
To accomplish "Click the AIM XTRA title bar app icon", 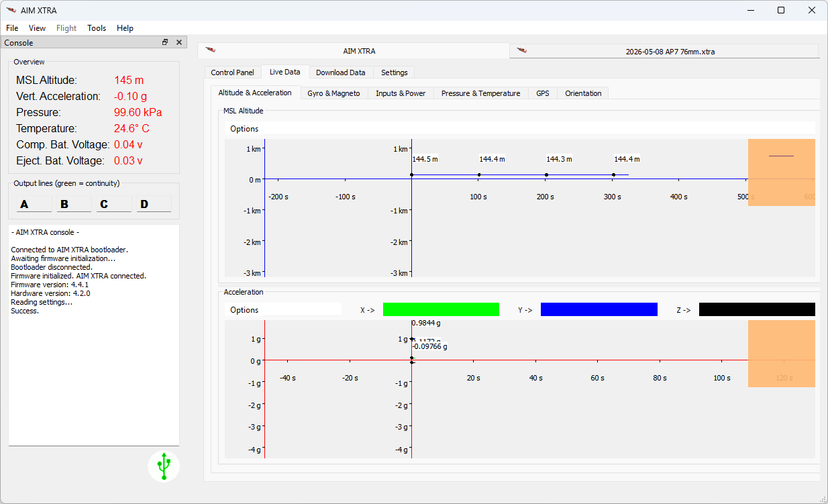I will 11,10.
